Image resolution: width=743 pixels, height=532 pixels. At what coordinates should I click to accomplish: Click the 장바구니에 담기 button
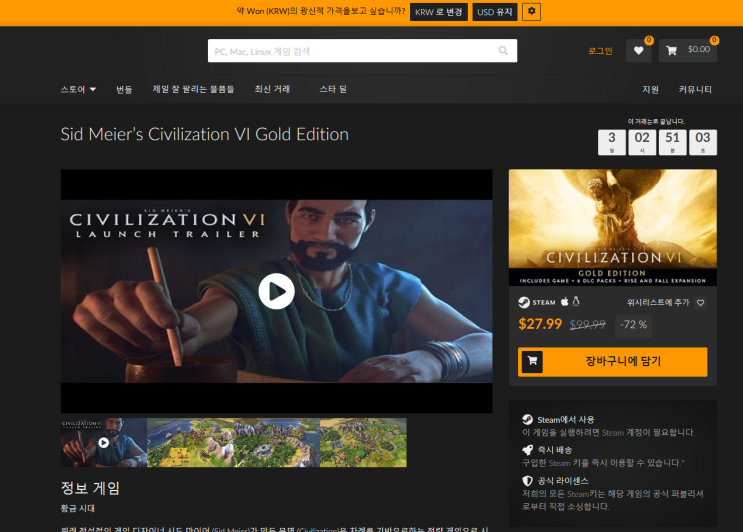[x=612, y=361]
